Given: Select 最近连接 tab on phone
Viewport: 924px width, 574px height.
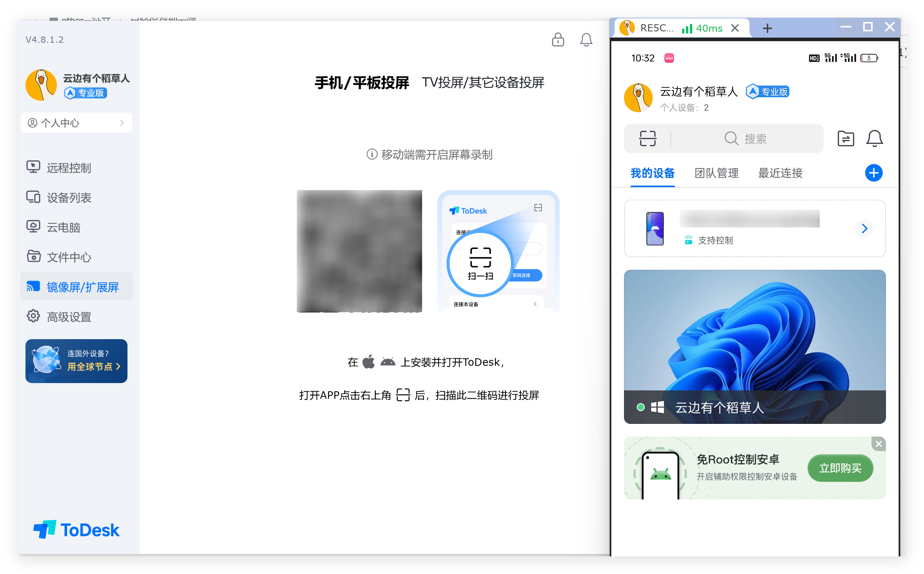Looking at the screenshot, I should (x=780, y=173).
